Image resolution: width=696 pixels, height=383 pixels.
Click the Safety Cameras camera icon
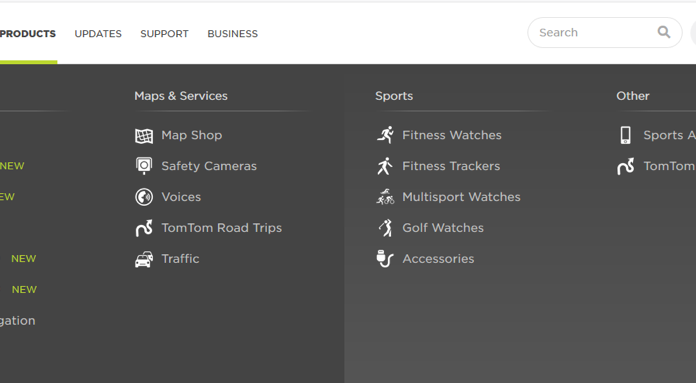pyautogui.click(x=144, y=166)
